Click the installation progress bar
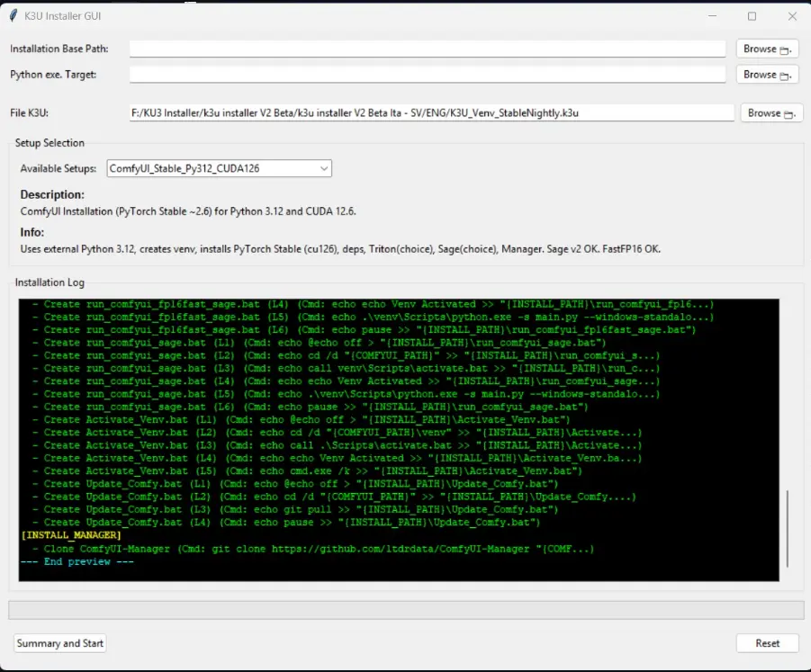The height and width of the screenshot is (672, 811). click(406, 610)
